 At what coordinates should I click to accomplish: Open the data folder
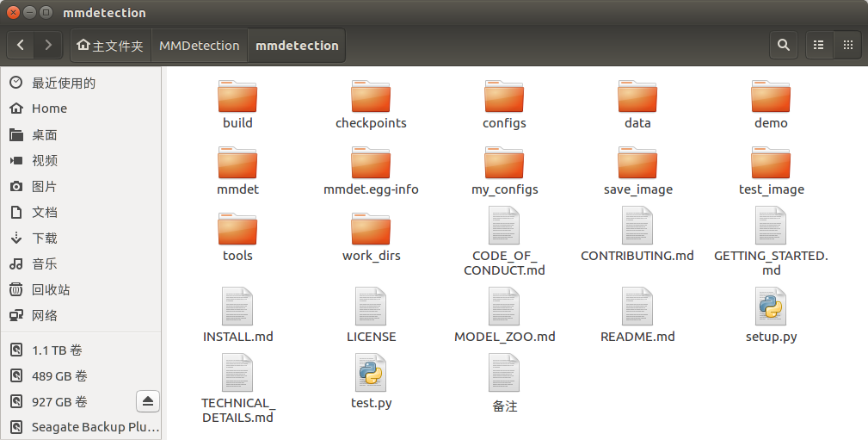coord(637,104)
